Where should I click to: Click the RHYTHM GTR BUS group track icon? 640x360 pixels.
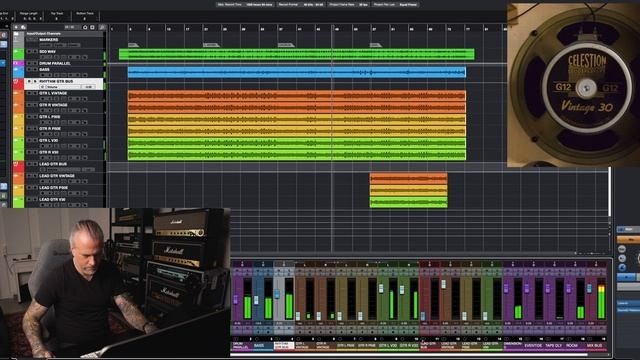click(18, 84)
